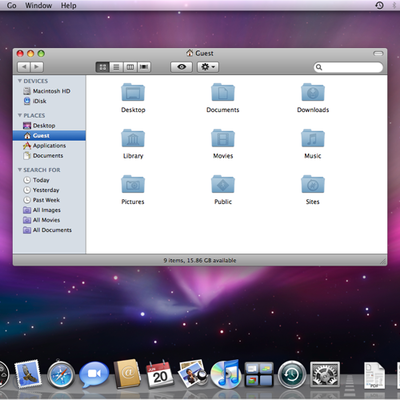The width and height of the screenshot is (400, 400).
Task: Toggle the toolbar with the pill button
Action: click(378, 53)
